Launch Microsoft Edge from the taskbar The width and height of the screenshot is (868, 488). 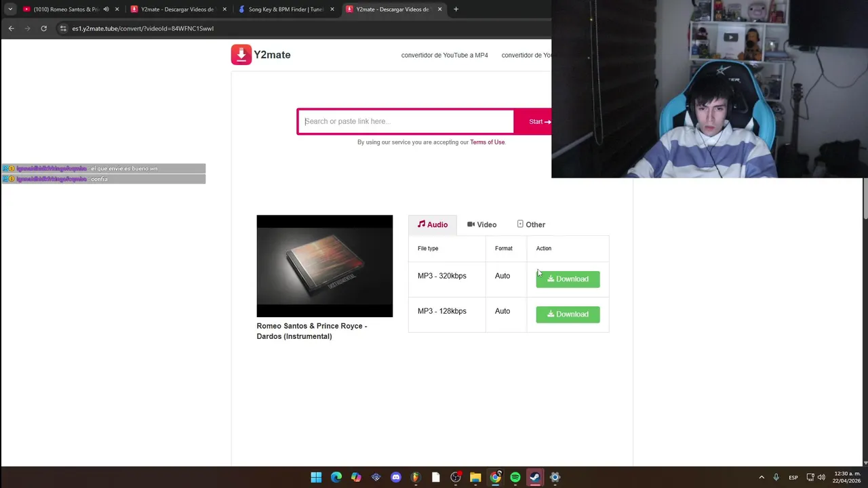click(336, 477)
